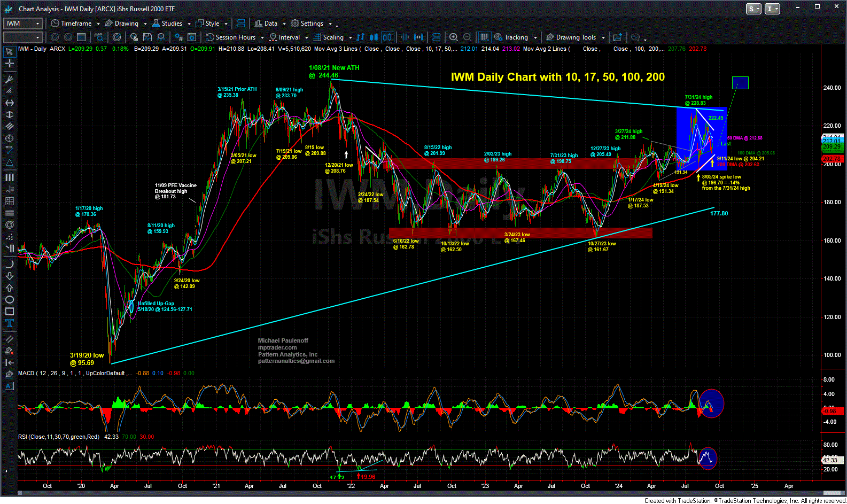The height and width of the screenshot is (504, 847).
Task: Select the up arrow drawing tool
Action: click(9, 288)
